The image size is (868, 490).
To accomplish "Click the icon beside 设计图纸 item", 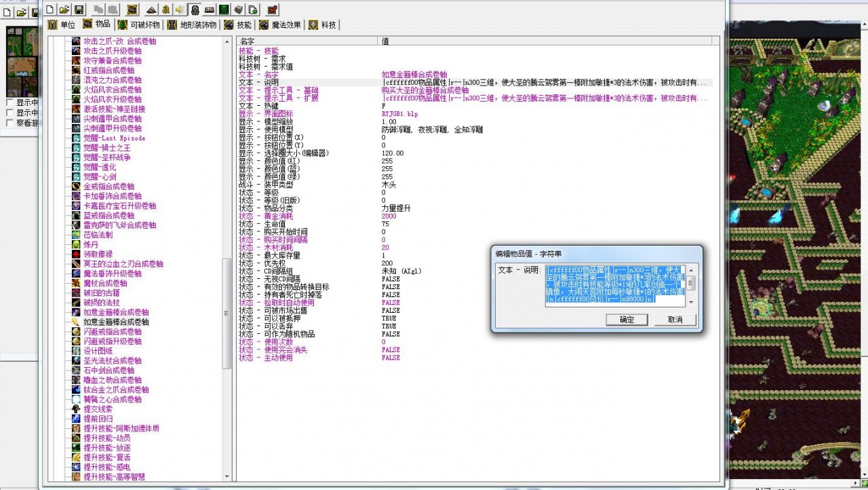I will click(x=77, y=351).
